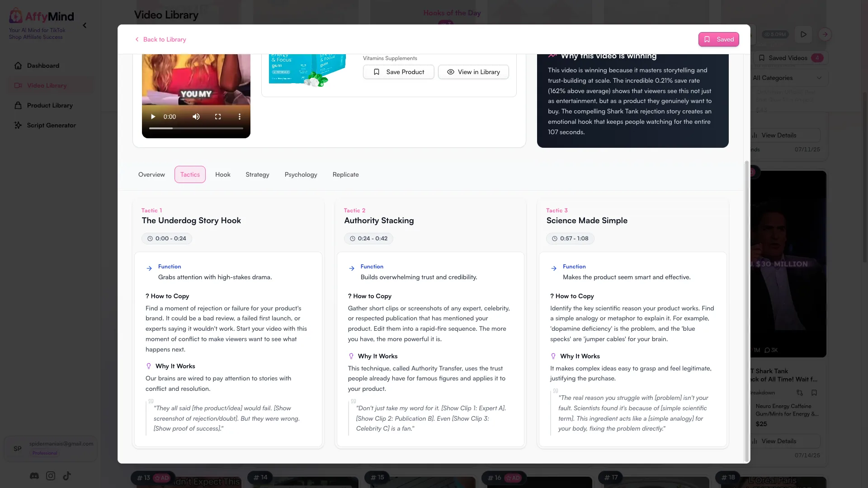Image resolution: width=868 pixels, height=488 pixels.
Task: Open the Replicate tab
Action: coord(346,174)
